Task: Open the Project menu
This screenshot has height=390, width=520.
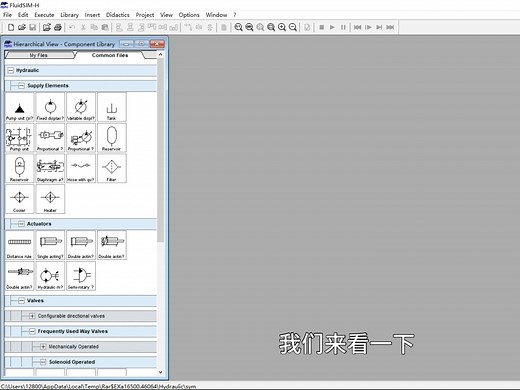Action: click(x=145, y=15)
